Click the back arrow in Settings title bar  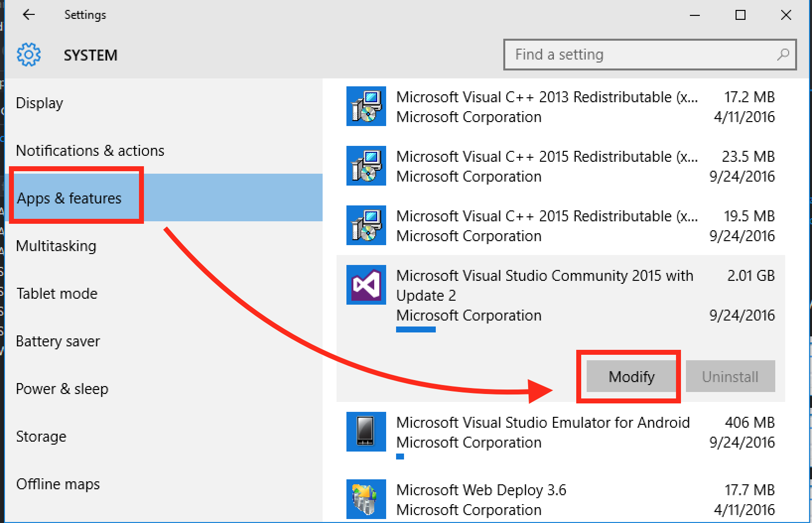[29, 15]
